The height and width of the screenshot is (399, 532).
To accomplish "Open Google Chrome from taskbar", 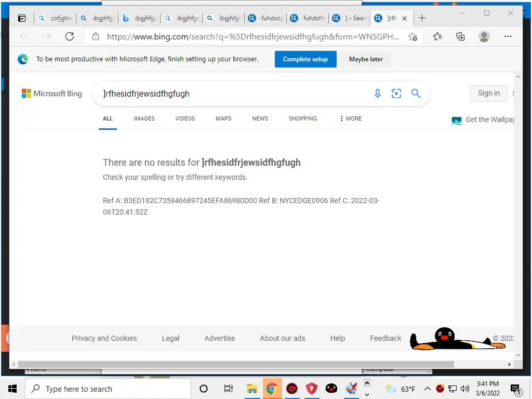I will point(271,389).
